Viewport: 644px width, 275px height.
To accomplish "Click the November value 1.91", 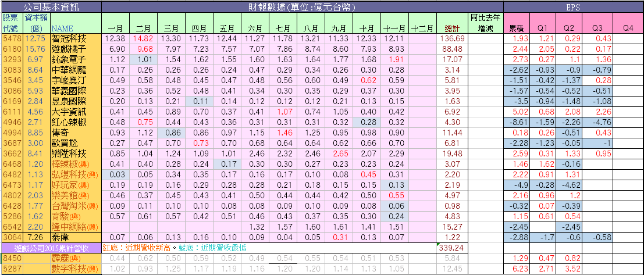I will [394, 59].
